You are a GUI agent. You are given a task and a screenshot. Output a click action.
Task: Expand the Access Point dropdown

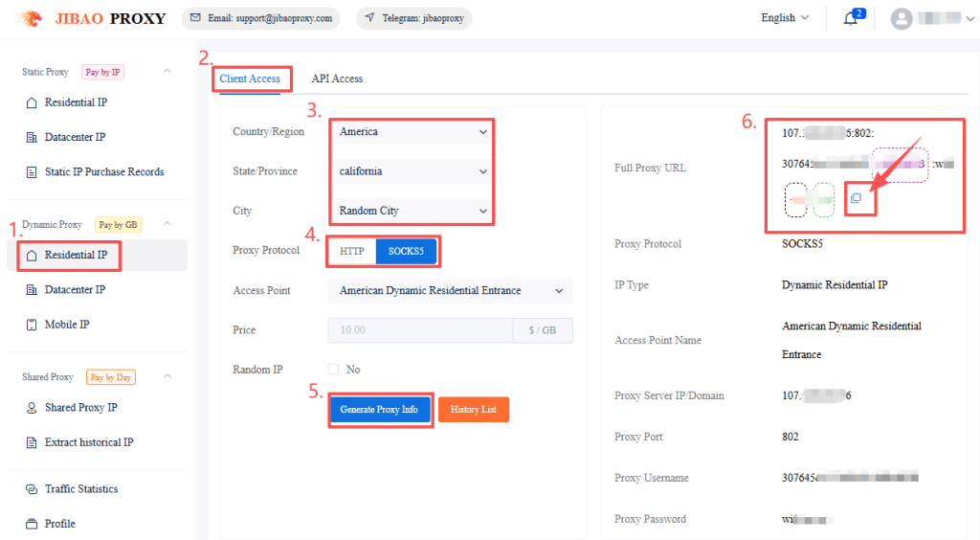(450, 291)
